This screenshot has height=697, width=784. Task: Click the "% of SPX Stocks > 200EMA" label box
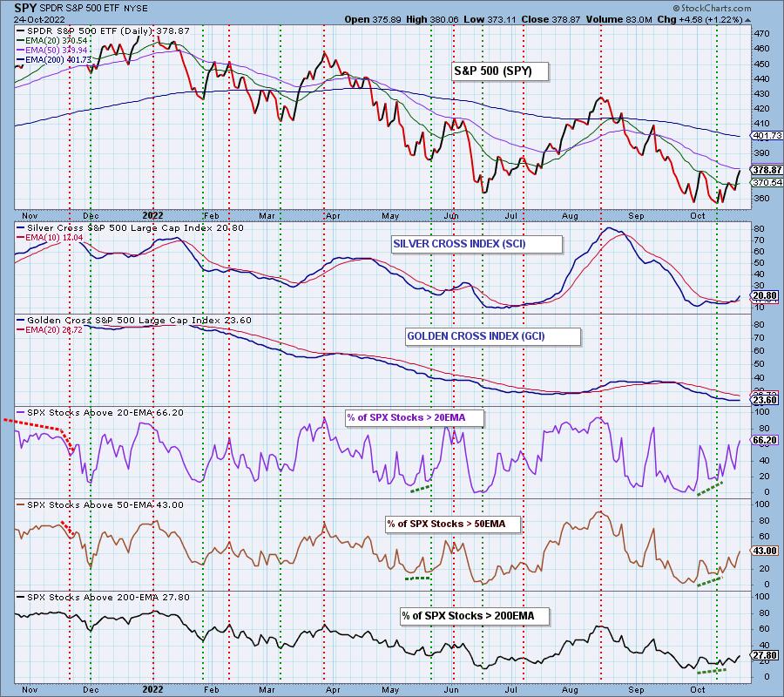tap(475, 616)
